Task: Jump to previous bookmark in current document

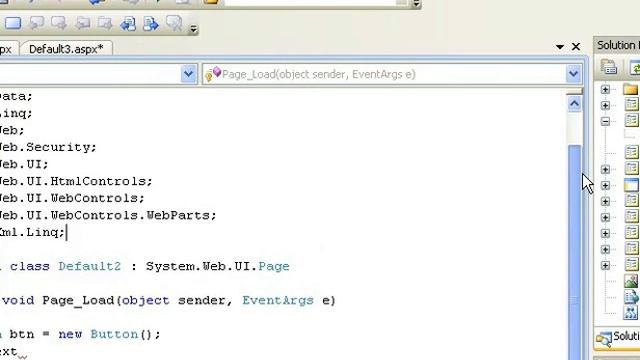Action: (128, 24)
